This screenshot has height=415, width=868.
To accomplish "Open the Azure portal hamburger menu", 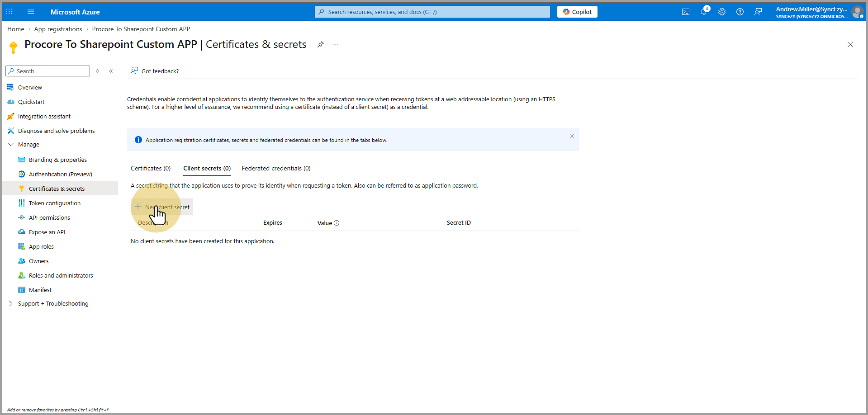I will click(31, 12).
